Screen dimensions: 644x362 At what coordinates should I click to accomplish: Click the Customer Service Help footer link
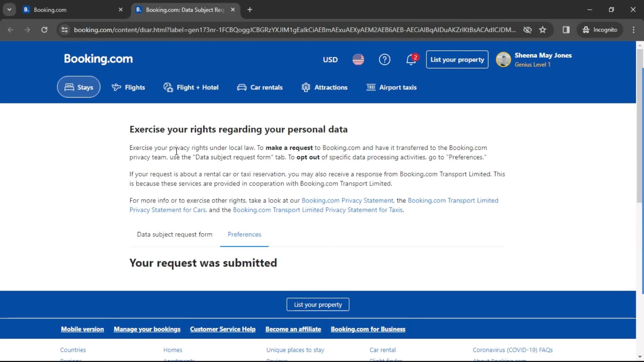222,329
